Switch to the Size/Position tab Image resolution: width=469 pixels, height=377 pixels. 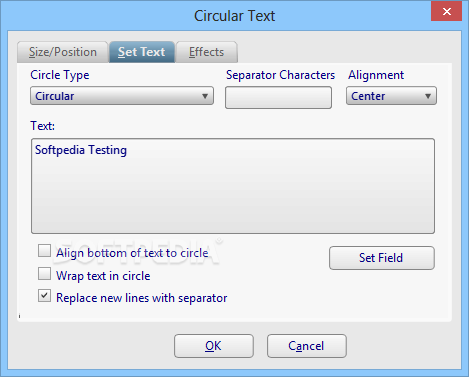[63, 52]
